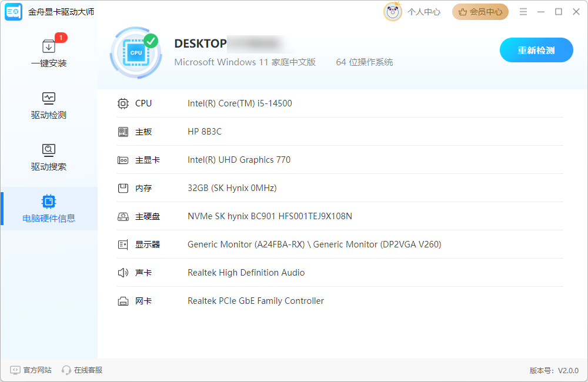Click the 声卡 row label
The height and width of the screenshot is (382, 588).
tap(143, 273)
